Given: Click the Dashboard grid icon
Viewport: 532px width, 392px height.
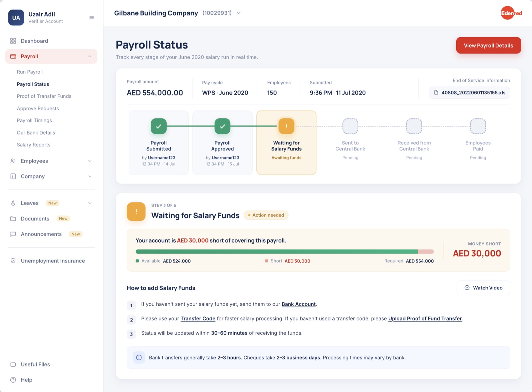Looking at the screenshot, I should click(13, 41).
